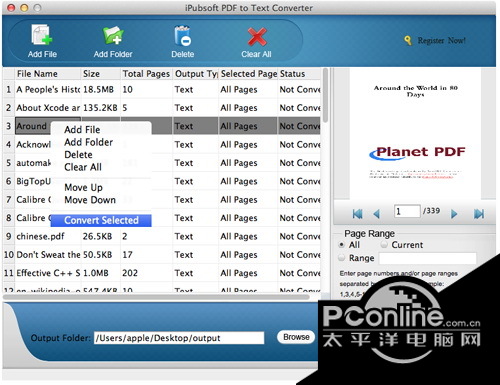
Task: Select the Current page radio
Action: 384,245
